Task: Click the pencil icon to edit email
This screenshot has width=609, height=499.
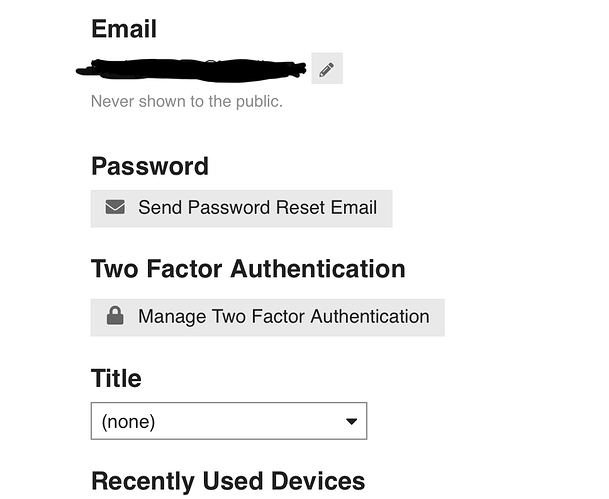Action: [x=327, y=68]
